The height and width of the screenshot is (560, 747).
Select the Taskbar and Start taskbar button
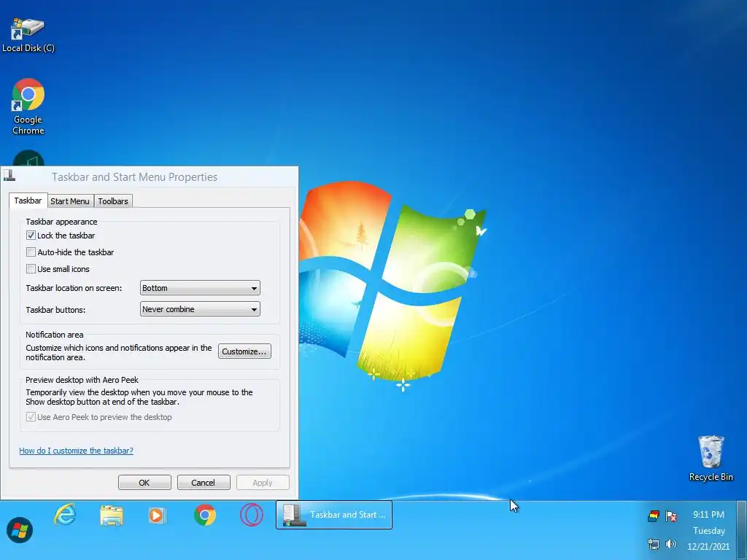click(334, 515)
